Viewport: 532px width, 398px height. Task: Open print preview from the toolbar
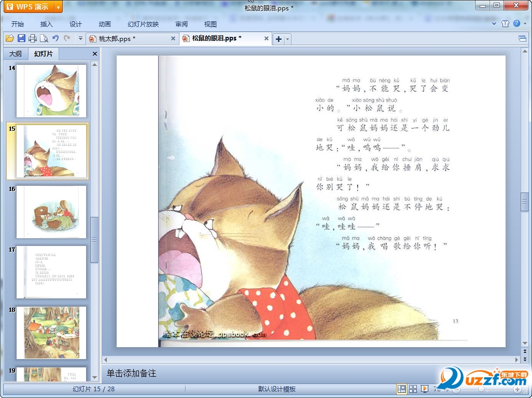click(44, 38)
